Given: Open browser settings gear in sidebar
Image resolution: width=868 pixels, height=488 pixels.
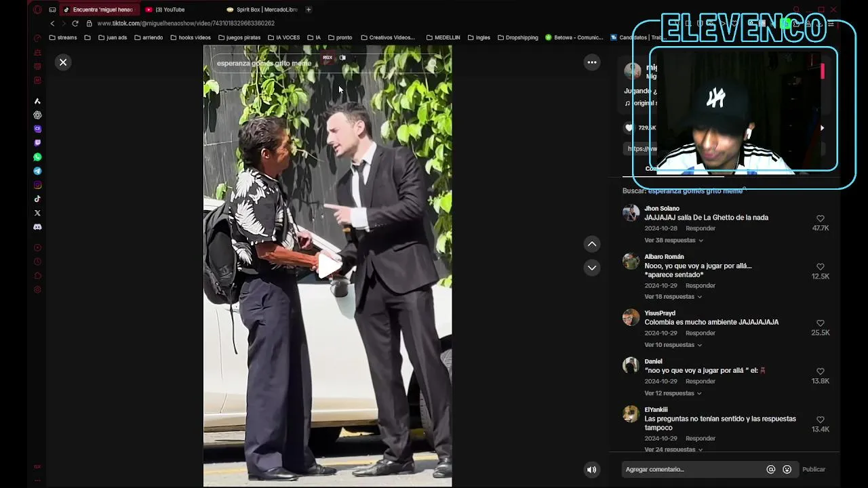Looking at the screenshot, I should tap(37, 289).
